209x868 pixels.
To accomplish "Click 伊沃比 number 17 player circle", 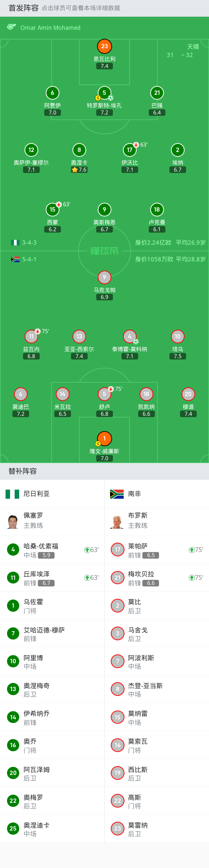I will 129,150.
